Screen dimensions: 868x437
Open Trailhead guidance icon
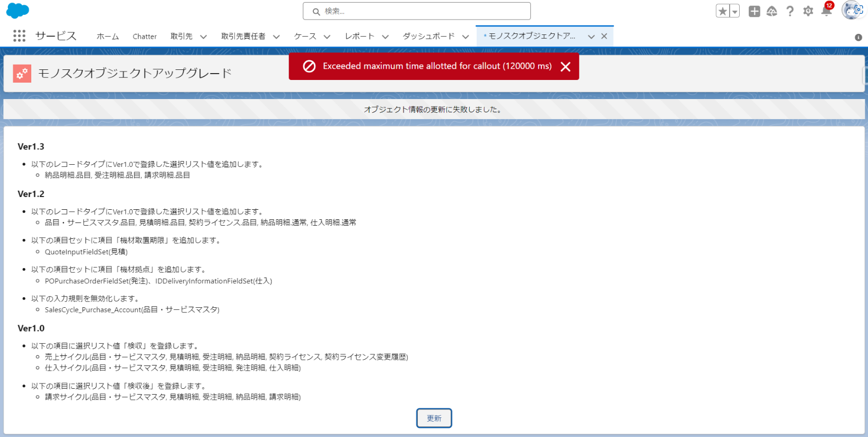pos(772,11)
